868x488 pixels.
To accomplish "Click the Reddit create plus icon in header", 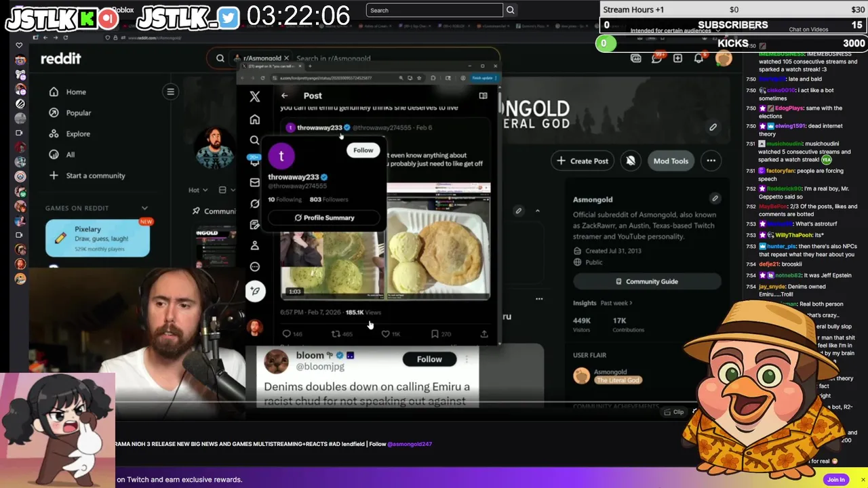I will click(x=677, y=58).
